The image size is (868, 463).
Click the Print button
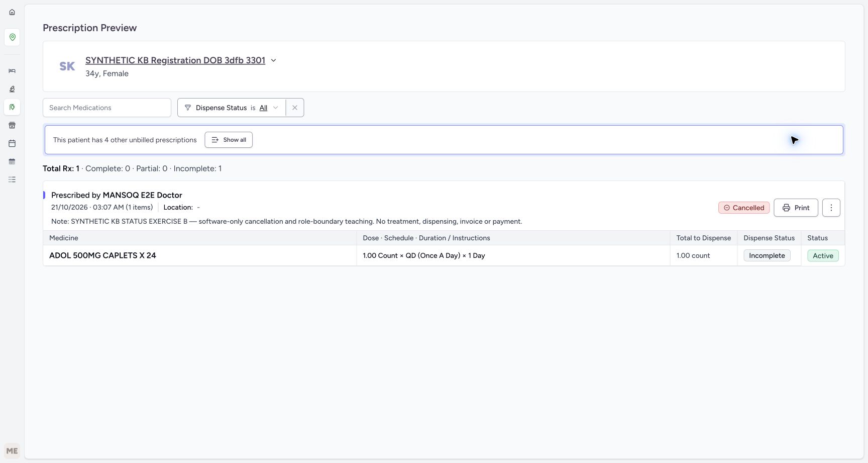(x=796, y=208)
